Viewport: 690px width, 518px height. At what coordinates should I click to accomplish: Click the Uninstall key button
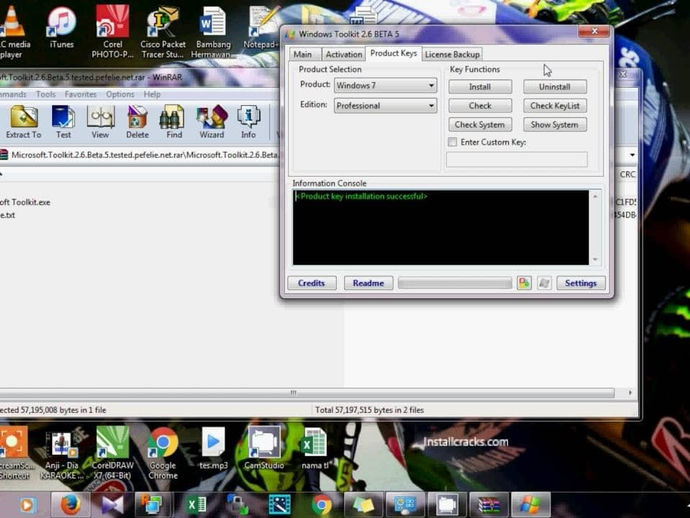(x=555, y=87)
